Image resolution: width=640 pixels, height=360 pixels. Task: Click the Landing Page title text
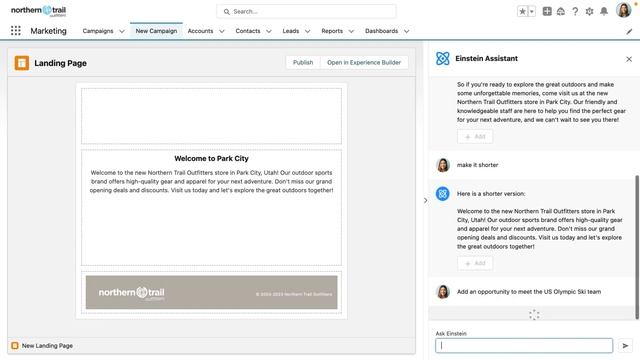(x=60, y=63)
